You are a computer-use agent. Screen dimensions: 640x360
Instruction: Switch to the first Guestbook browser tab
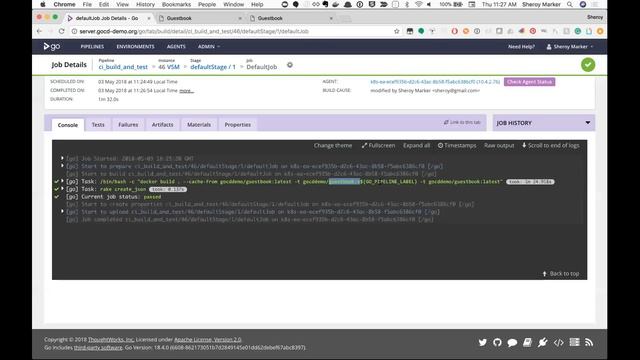(x=199, y=18)
